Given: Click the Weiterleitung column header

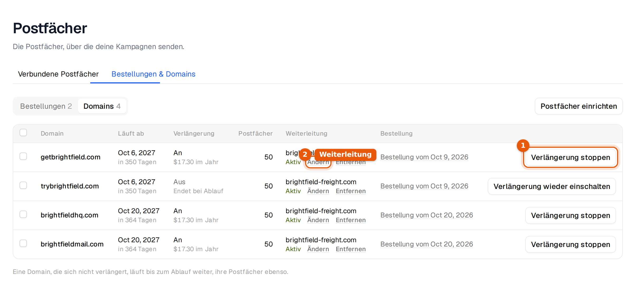Looking at the screenshot, I should tap(306, 134).
